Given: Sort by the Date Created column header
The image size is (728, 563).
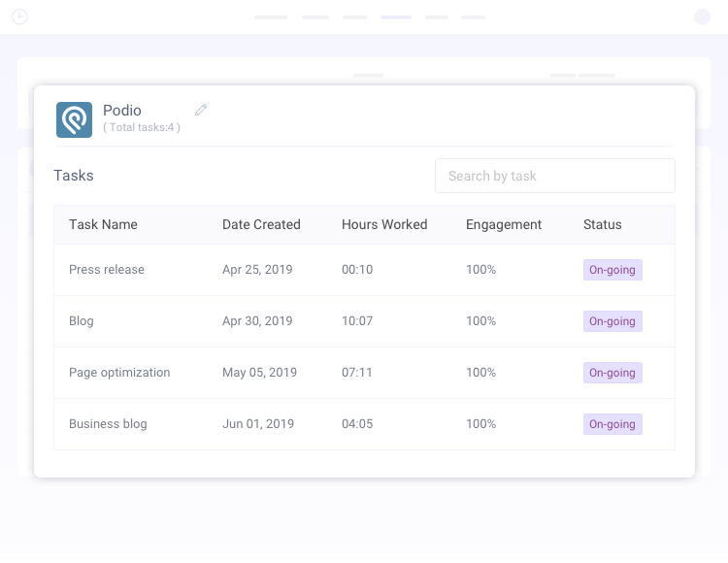Looking at the screenshot, I should point(261,224).
